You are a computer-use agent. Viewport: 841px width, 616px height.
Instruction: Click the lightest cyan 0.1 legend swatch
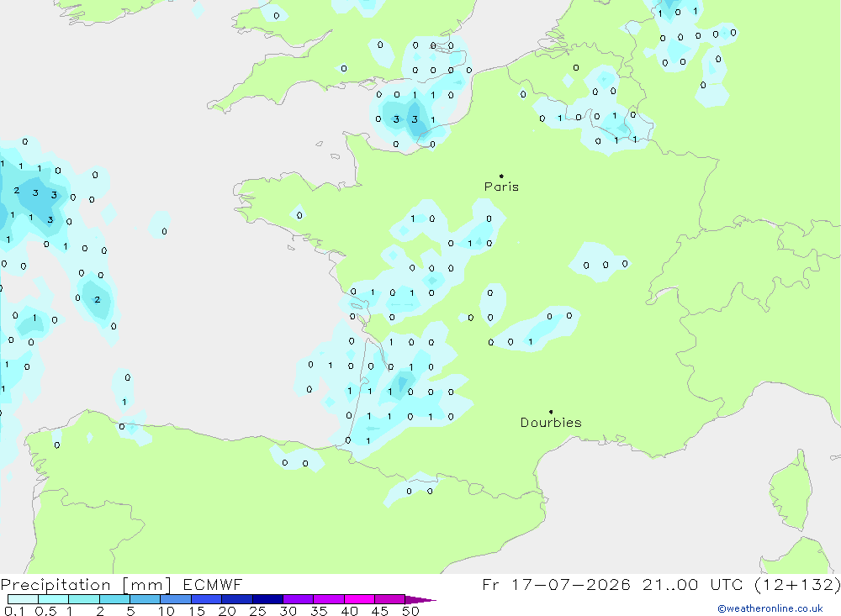coord(23,599)
